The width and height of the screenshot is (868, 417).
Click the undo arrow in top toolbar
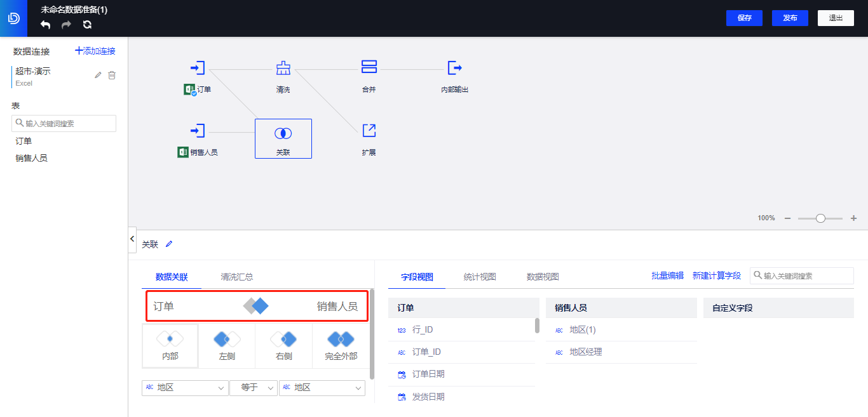(44, 24)
